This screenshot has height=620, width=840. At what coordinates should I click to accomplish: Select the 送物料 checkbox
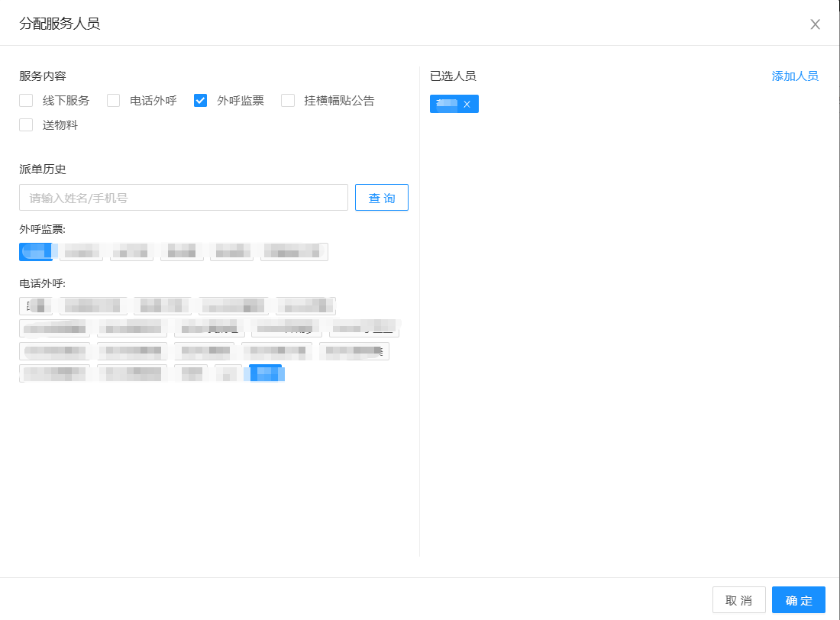26,124
